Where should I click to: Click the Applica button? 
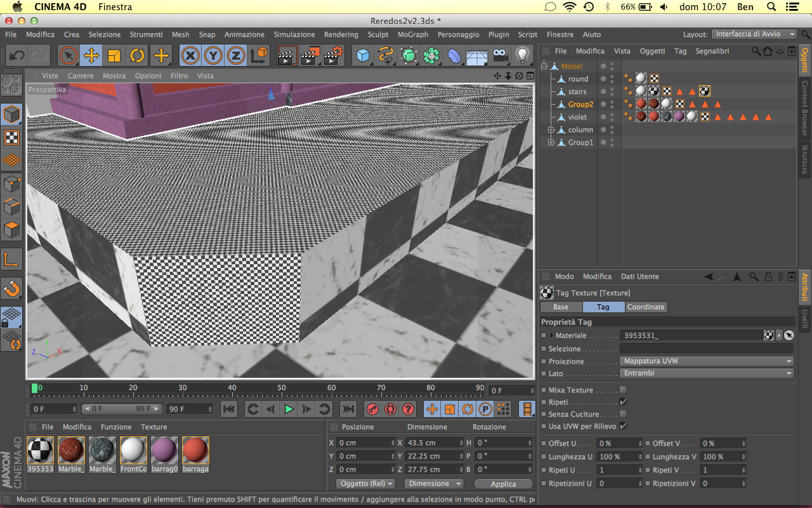[503, 484]
